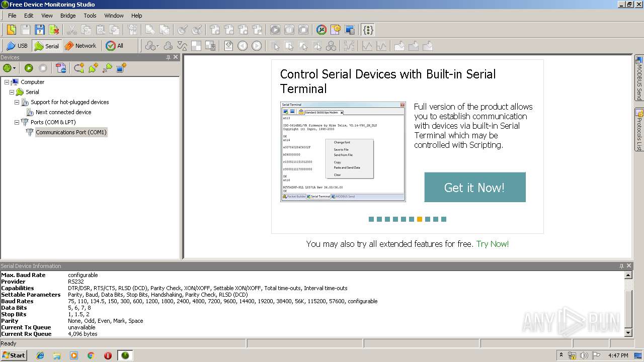
Task: Show hidden system tray icons arrow
Action: pyautogui.click(x=561, y=355)
